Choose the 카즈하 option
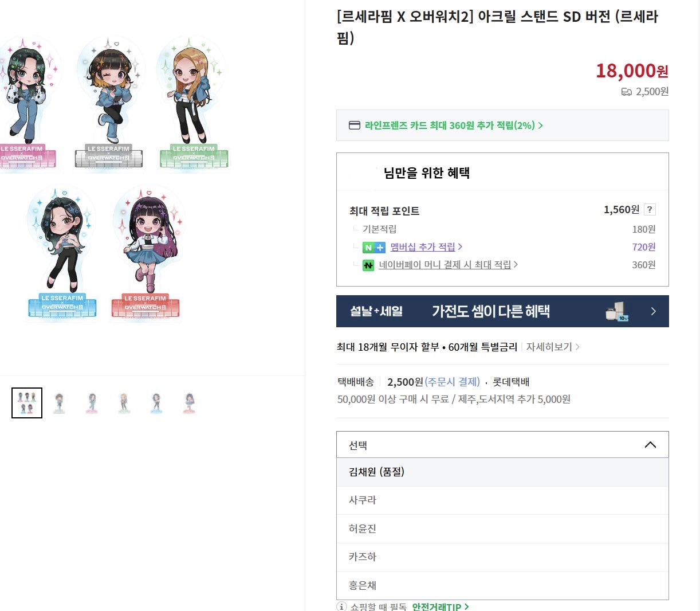700x611 pixels. point(502,557)
